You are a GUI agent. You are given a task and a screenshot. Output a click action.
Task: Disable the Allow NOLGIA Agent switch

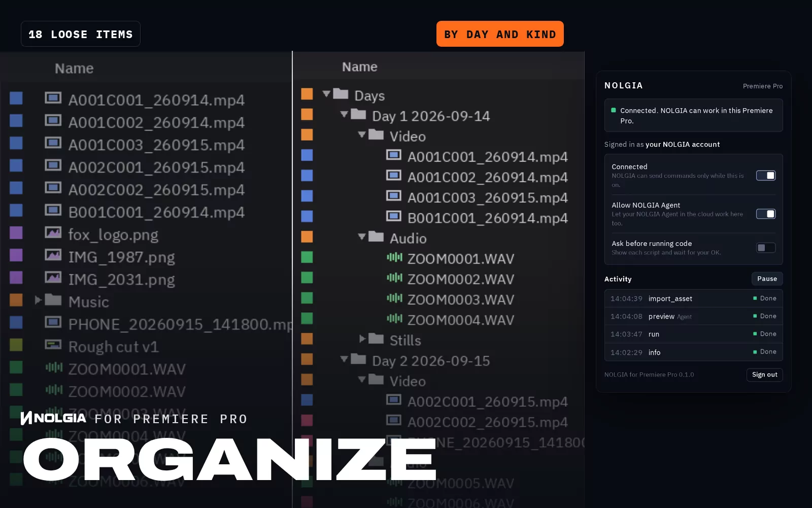click(x=766, y=214)
